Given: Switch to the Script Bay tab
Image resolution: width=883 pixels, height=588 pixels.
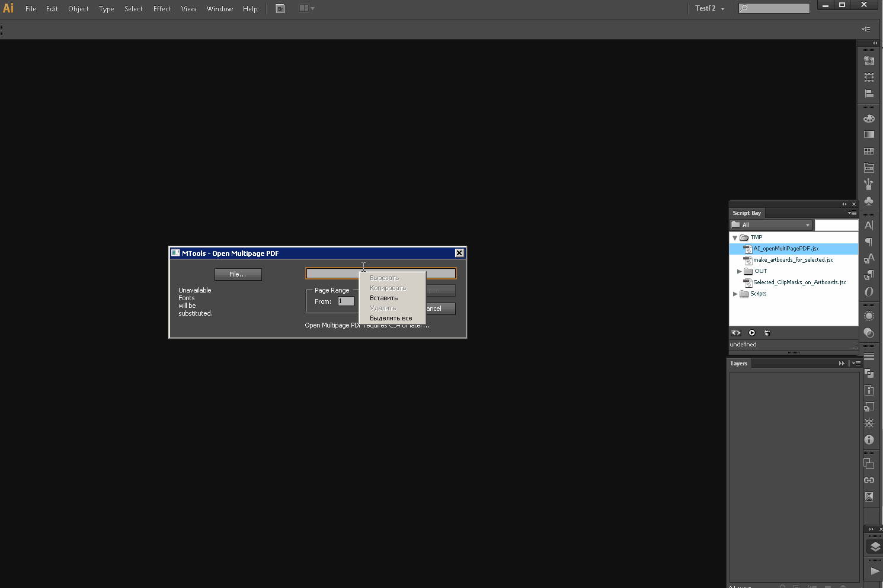Looking at the screenshot, I should 747,213.
